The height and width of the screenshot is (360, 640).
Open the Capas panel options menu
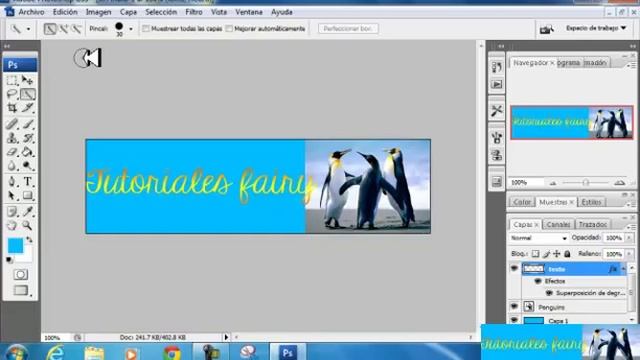[x=632, y=227]
